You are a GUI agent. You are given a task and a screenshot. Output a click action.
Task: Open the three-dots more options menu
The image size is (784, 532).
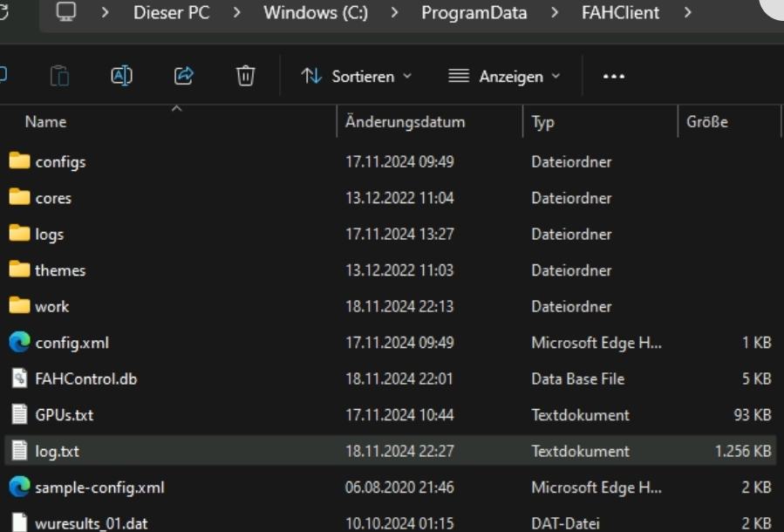point(613,77)
